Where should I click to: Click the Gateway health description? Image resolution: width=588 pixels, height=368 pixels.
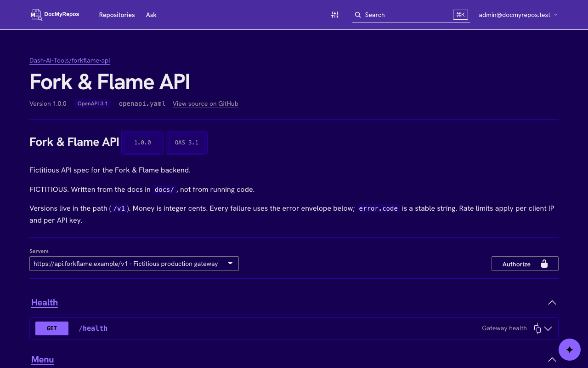point(504,328)
